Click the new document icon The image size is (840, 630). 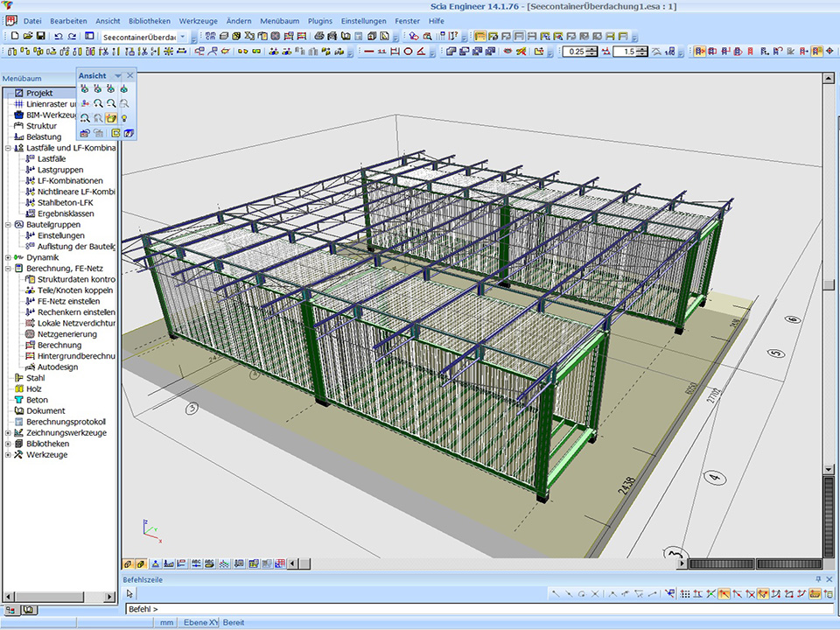[x=15, y=37]
